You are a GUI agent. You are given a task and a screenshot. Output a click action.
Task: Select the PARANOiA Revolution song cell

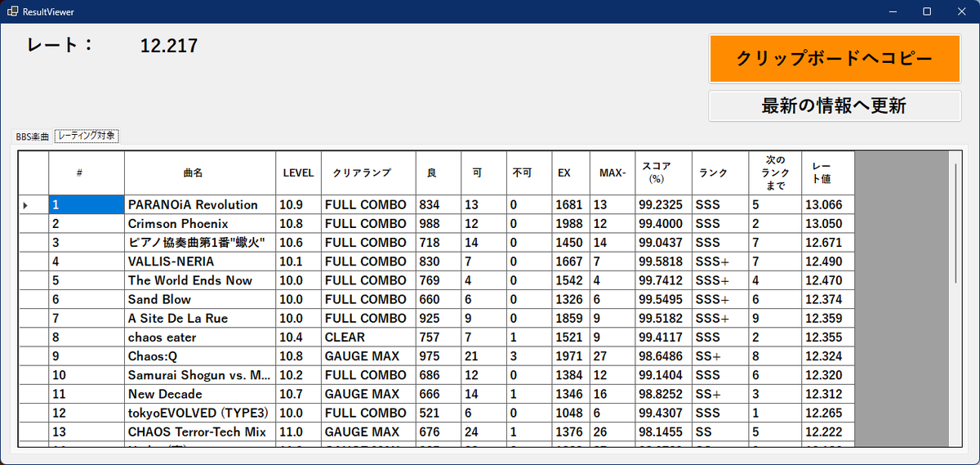[200, 205]
